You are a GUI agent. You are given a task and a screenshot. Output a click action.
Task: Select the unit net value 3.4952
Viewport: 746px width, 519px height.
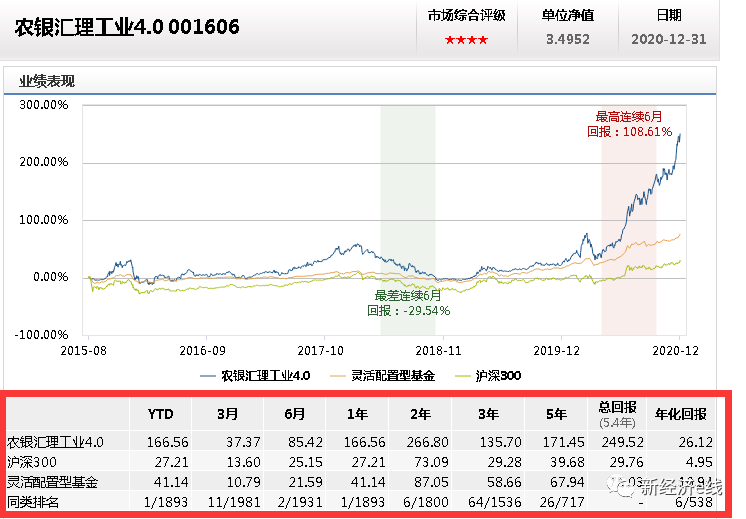pos(568,39)
